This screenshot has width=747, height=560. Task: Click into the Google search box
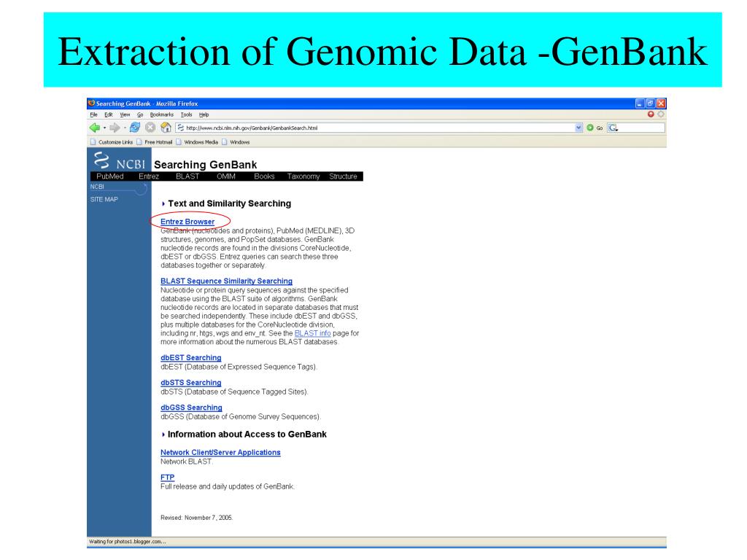point(641,128)
